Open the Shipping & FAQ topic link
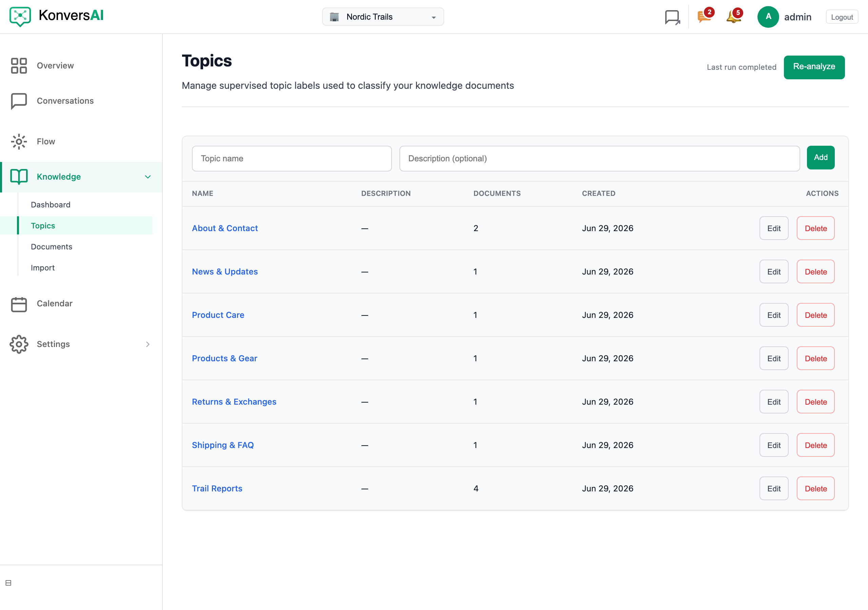This screenshot has height=610, width=868. pyautogui.click(x=223, y=445)
